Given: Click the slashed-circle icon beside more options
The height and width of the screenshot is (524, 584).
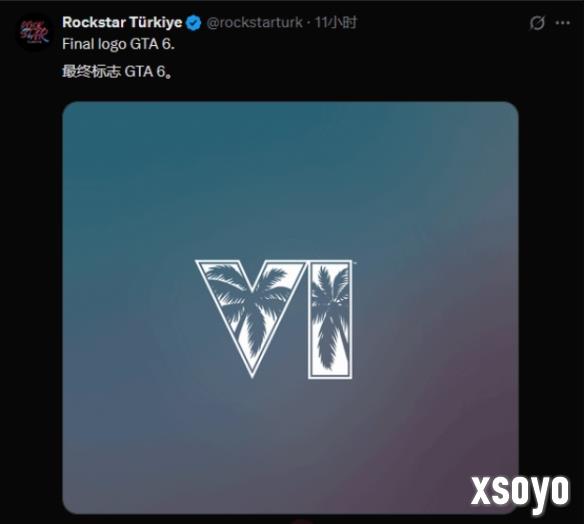Looking at the screenshot, I should click(x=537, y=23).
